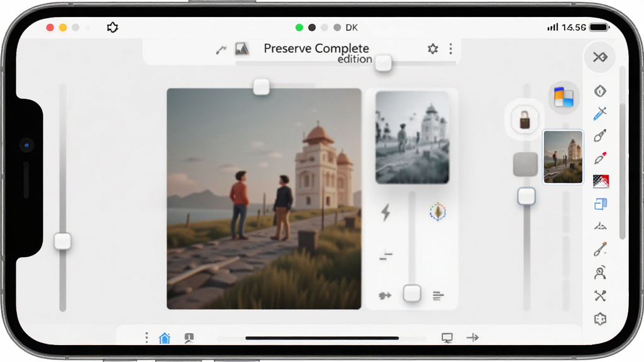Click the crossed tools icon in right toolbar

(x=600, y=295)
